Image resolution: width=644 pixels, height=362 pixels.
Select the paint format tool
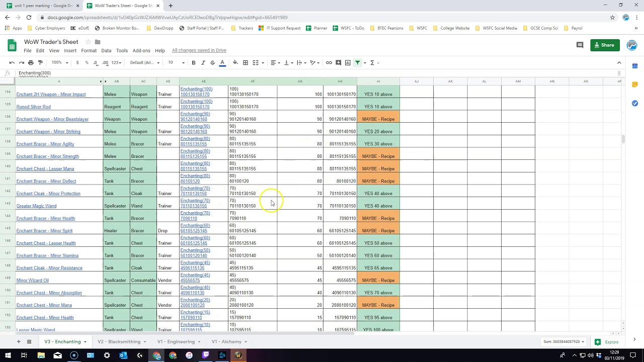click(40, 63)
